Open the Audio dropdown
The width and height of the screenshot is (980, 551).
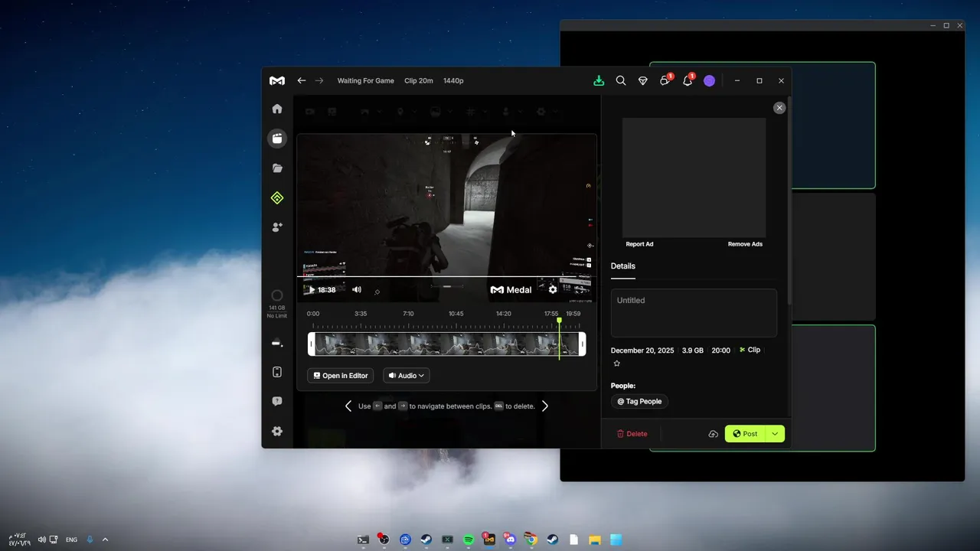click(407, 376)
